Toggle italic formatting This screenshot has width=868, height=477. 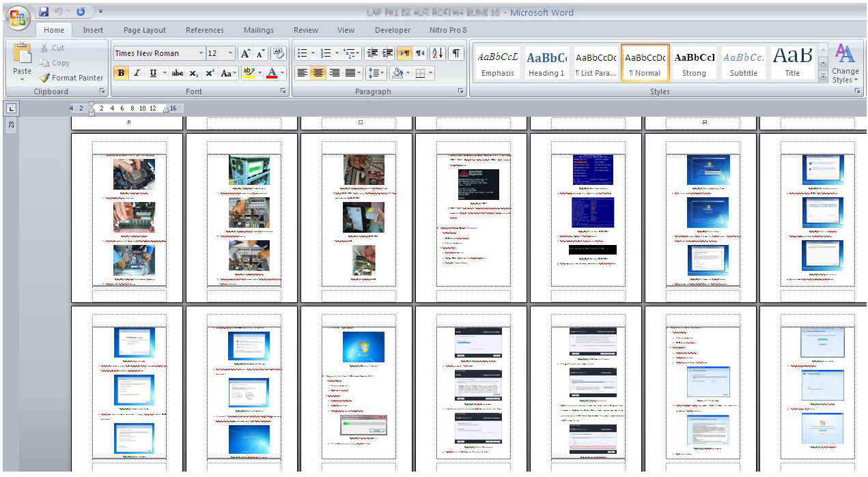pos(137,73)
